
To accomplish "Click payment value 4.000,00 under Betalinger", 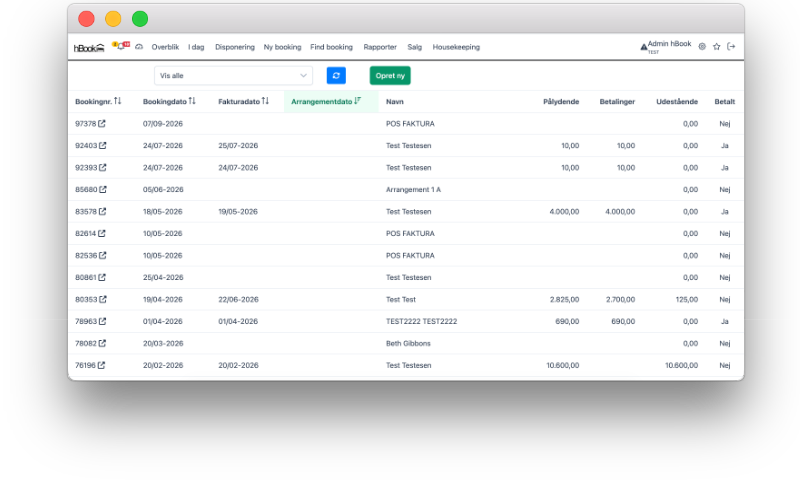I will (x=620, y=211).
